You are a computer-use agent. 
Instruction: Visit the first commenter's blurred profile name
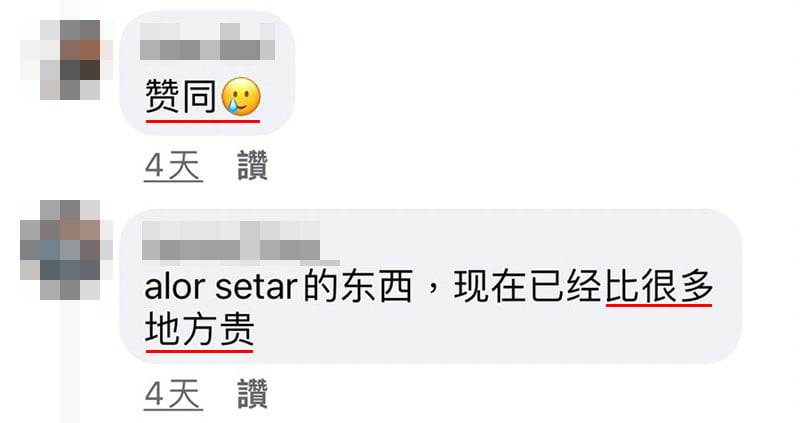pyautogui.click(x=208, y=41)
